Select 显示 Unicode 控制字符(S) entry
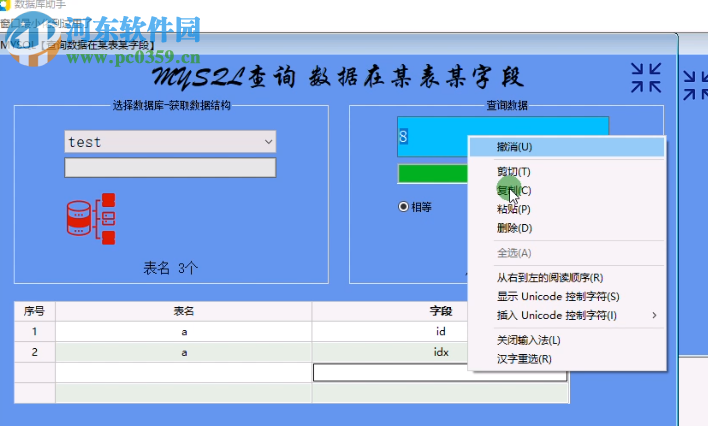This screenshot has height=426, width=708. [x=567, y=296]
